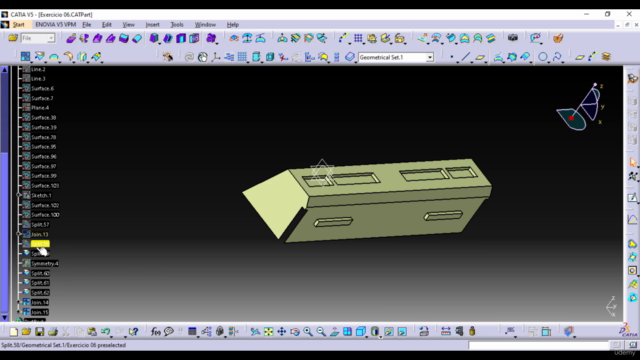Select the Plane creation tool
This screenshot has width=640, height=360.
[x=480, y=57]
